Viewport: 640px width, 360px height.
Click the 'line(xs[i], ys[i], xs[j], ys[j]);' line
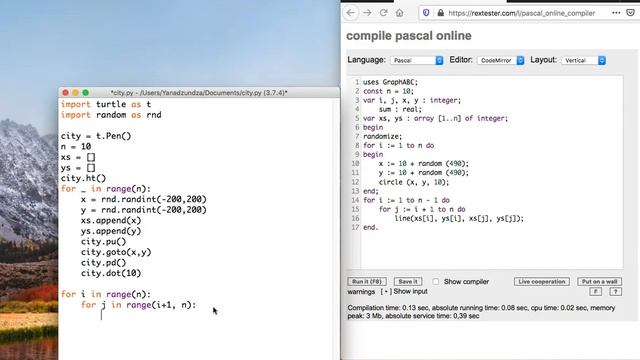(x=459, y=218)
